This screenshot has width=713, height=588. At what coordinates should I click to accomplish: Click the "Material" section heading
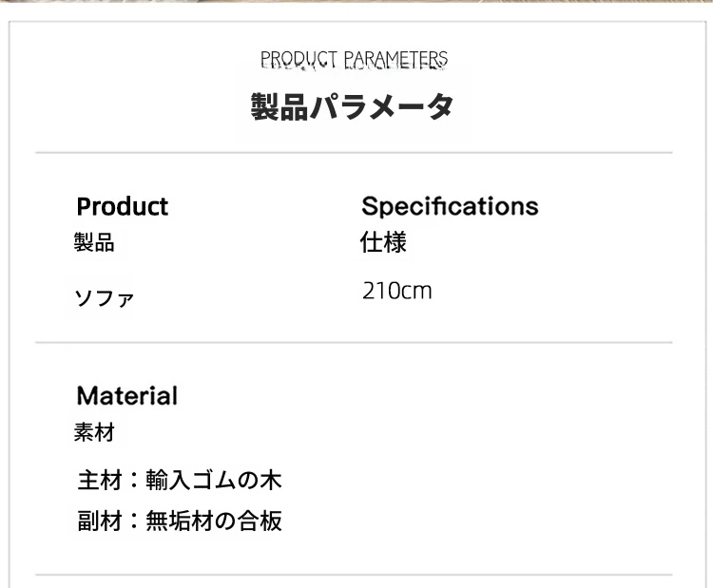click(x=126, y=395)
